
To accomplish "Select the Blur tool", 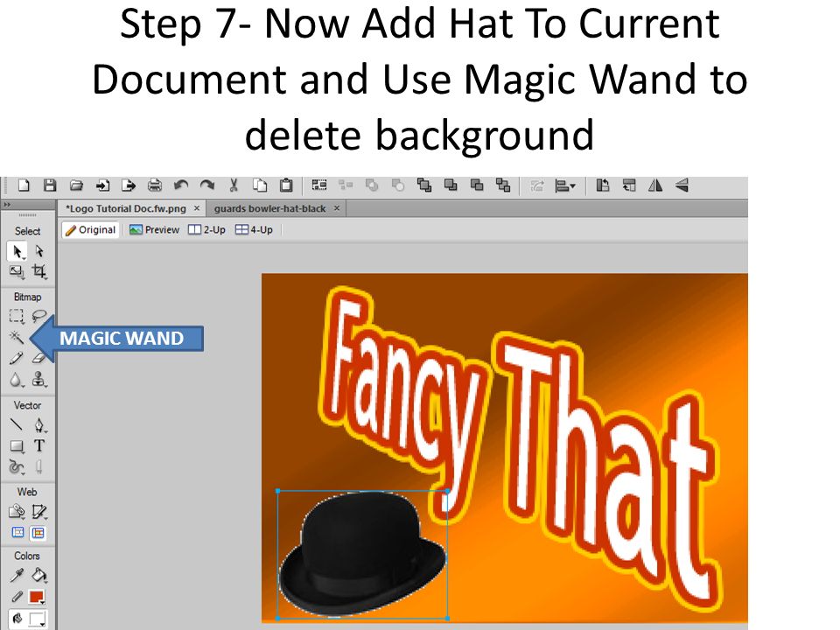I will [17, 380].
